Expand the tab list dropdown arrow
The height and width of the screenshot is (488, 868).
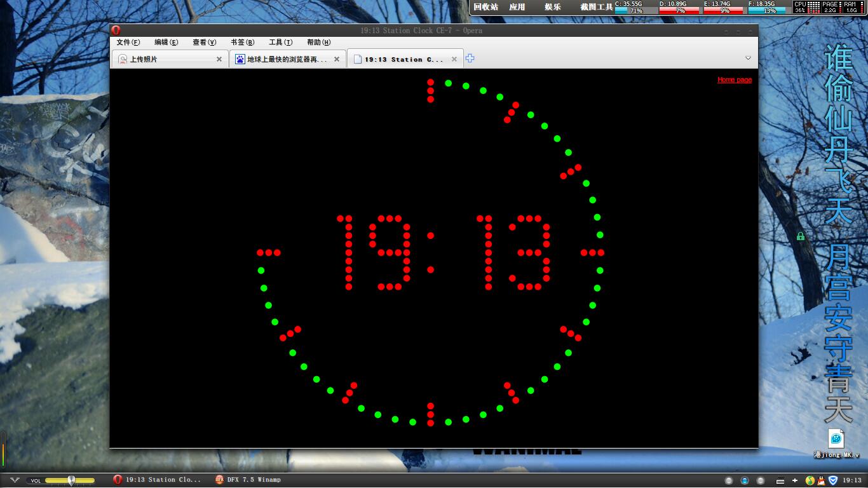point(748,58)
